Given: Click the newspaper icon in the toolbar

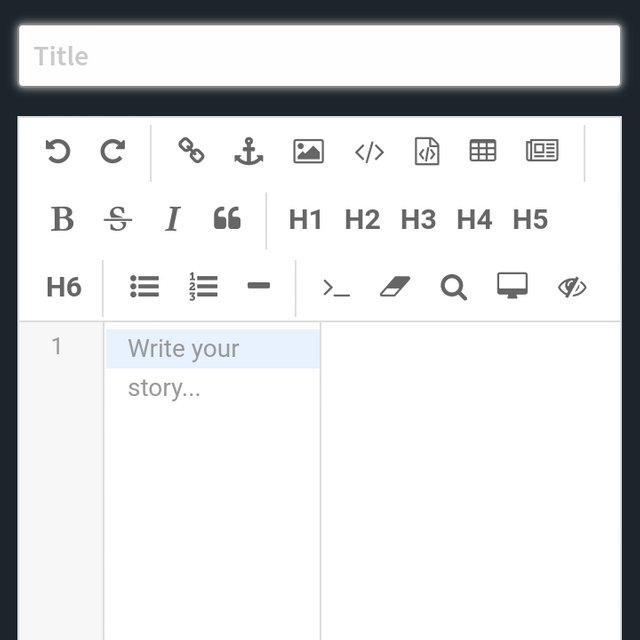Looking at the screenshot, I should click(x=542, y=151).
